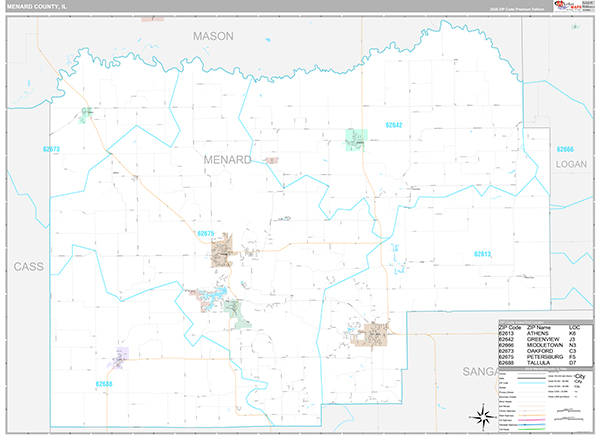Click the 62613 ZIP label on the map
Screen dimensions: 600x435
coord(482,254)
